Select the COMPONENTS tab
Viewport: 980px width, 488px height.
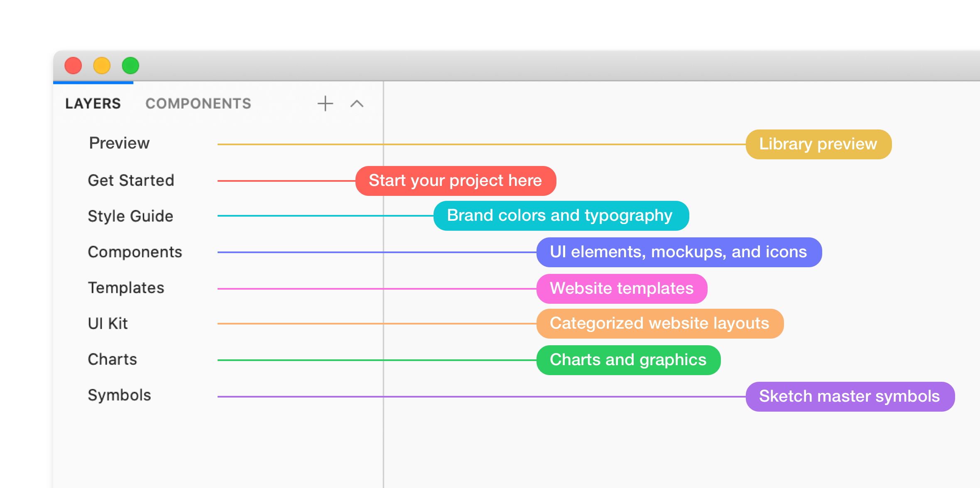[x=198, y=103]
